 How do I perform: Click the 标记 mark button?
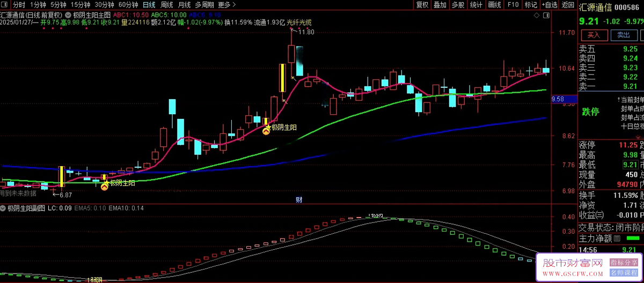pyautogui.click(x=531, y=5)
